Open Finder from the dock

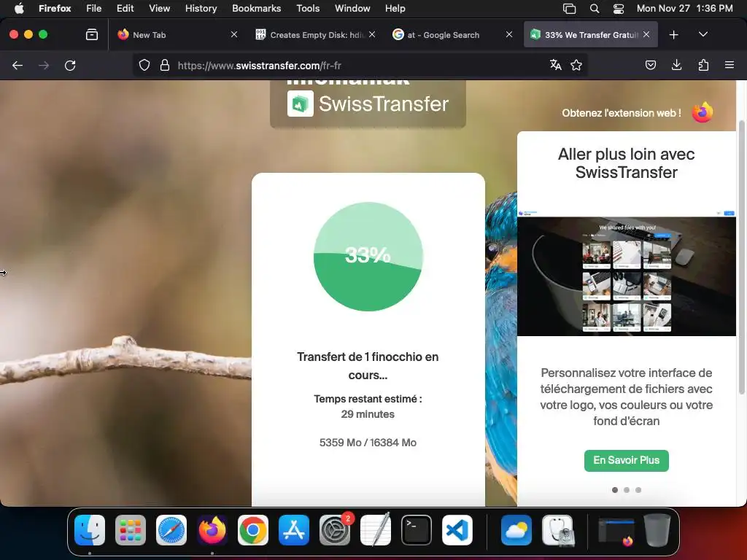[90, 530]
